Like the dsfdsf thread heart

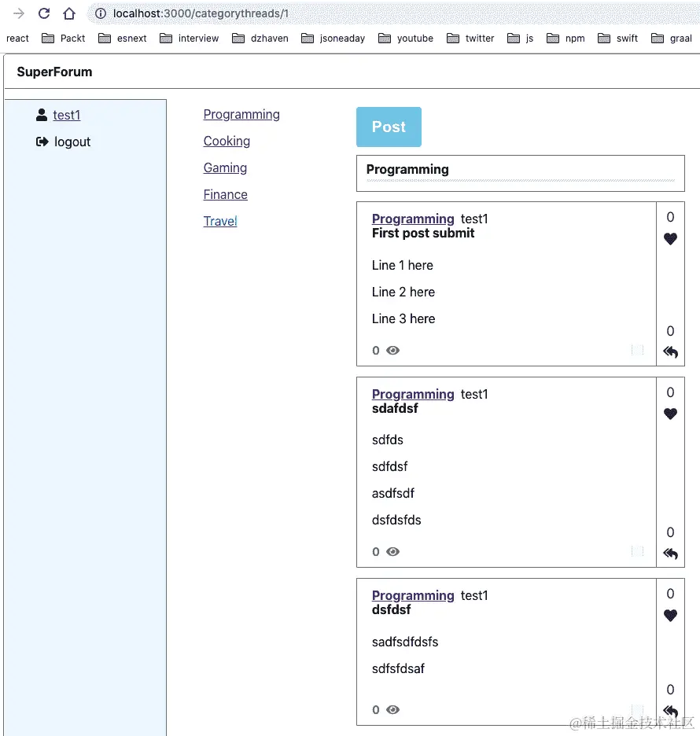670,616
